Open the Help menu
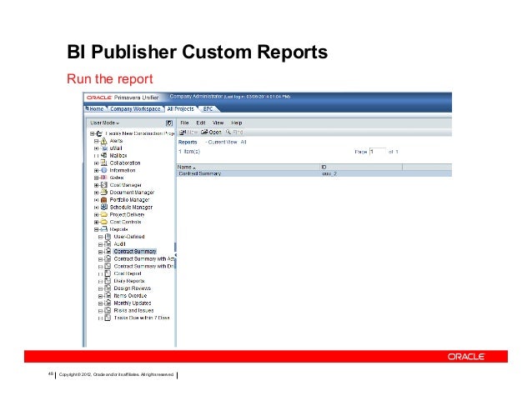The image size is (532, 411). click(x=237, y=123)
